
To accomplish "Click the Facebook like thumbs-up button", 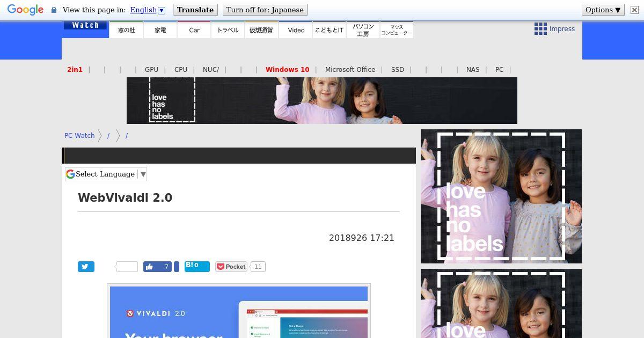I will pyautogui.click(x=158, y=267).
